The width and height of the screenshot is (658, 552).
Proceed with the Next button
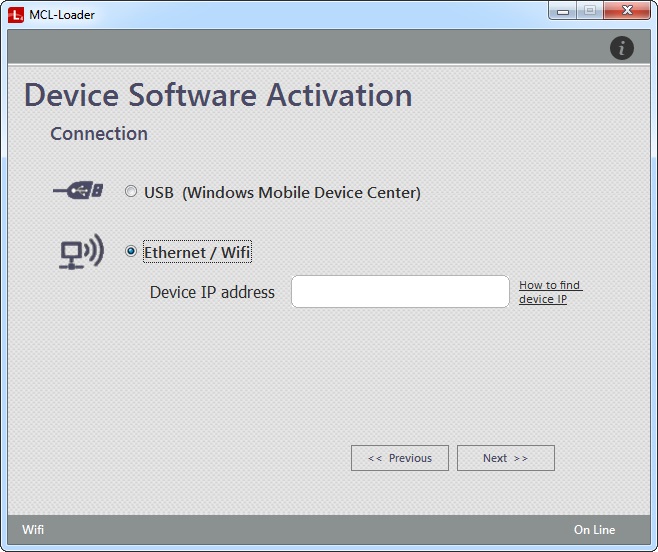(x=505, y=458)
